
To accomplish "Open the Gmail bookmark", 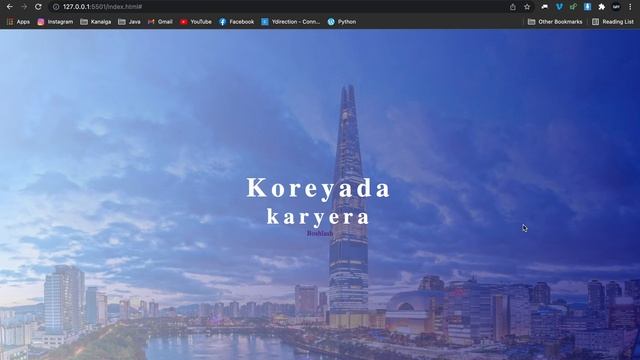I will [160, 22].
